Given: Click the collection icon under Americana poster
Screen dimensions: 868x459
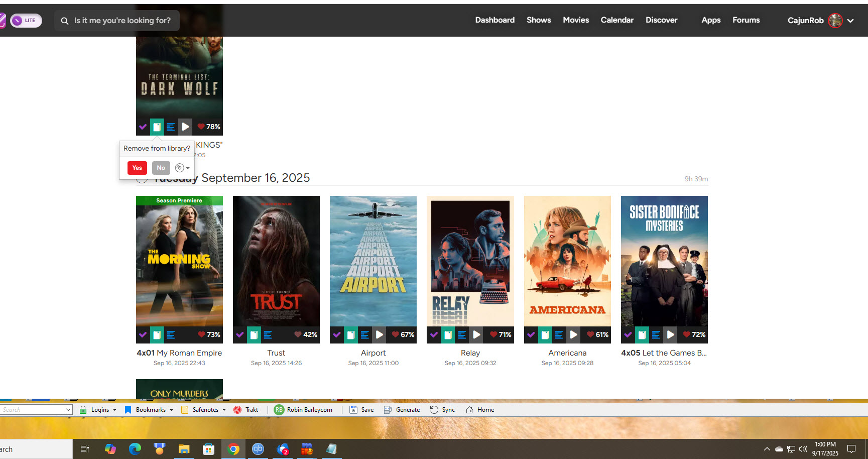Looking at the screenshot, I should tap(545, 335).
